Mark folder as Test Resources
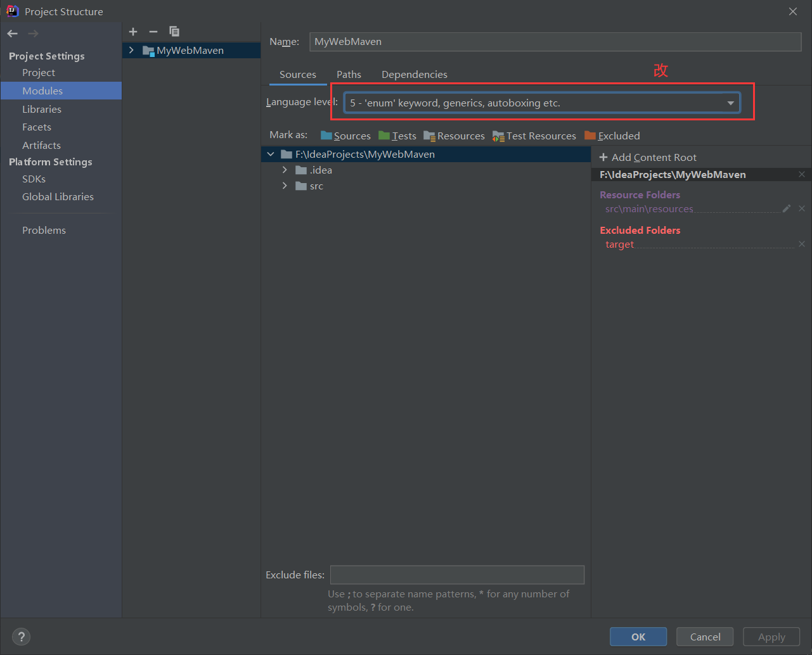The image size is (812, 655). click(x=534, y=136)
